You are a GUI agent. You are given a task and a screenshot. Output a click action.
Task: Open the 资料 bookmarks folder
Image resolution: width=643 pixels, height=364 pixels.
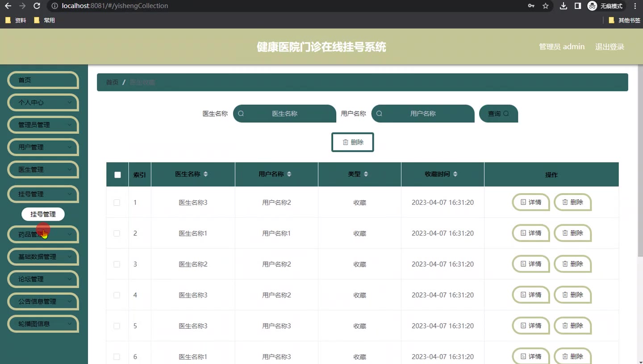16,20
